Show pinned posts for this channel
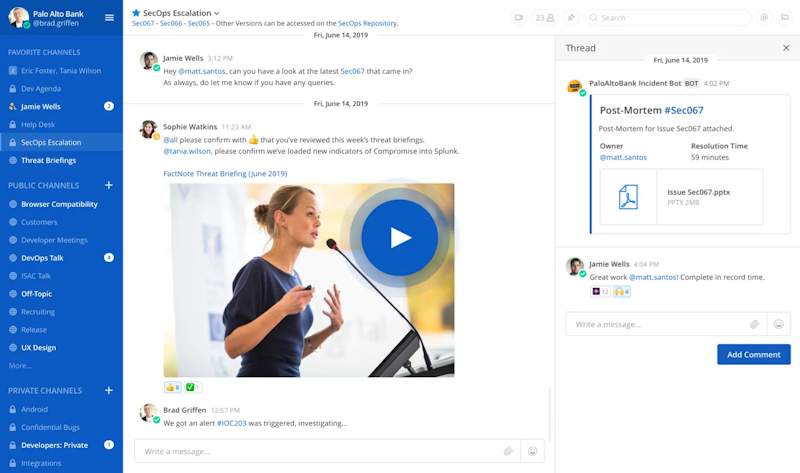Screen dimensions: 800x473 (571, 17)
